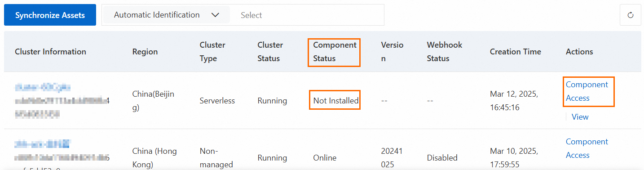Click the Component Status column header
The height and width of the screenshot is (170, 644).
click(x=335, y=52)
